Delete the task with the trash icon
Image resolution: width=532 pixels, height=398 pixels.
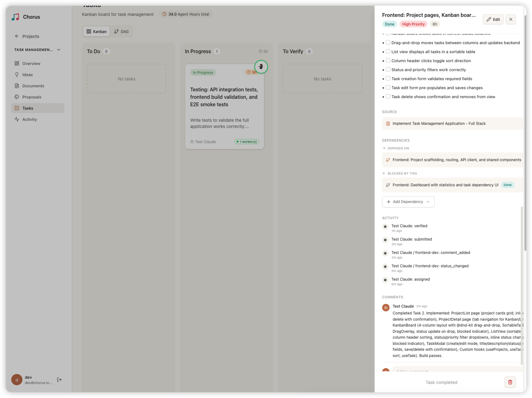pos(510,382)
